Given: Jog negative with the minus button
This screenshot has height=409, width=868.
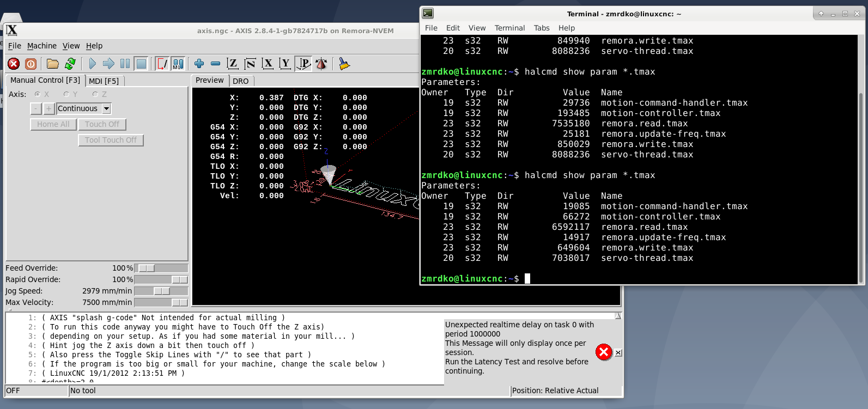Looking at the screenshot, I should [36, 108].
